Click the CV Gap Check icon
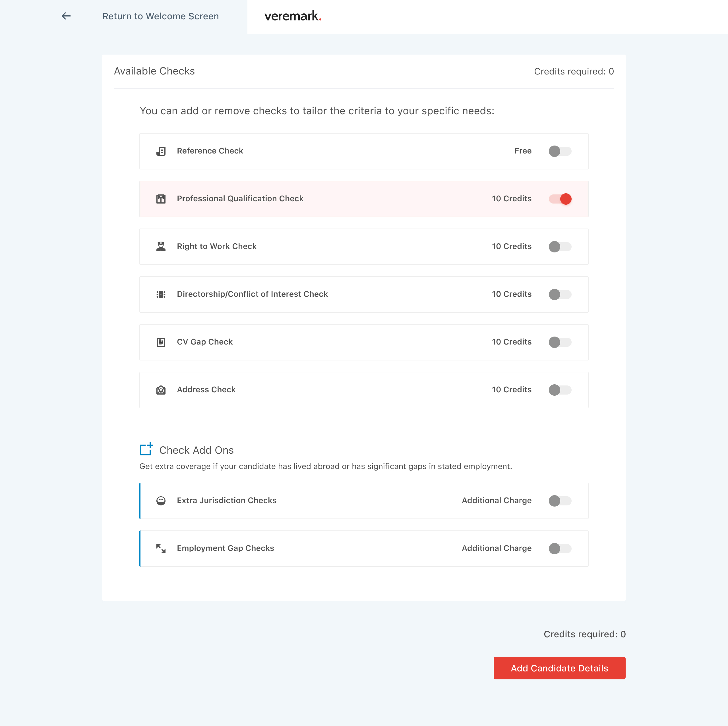Viewport: 728px width, 726px height. click(161, 342)
